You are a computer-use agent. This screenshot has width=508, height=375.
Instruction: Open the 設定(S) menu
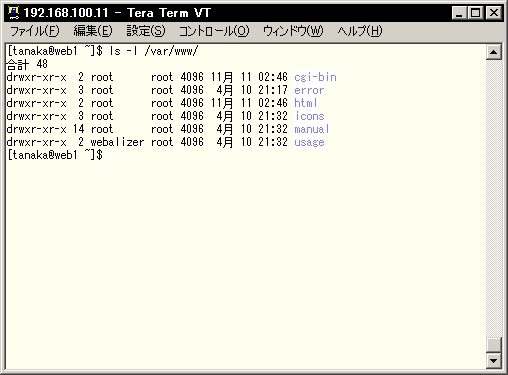146,31
